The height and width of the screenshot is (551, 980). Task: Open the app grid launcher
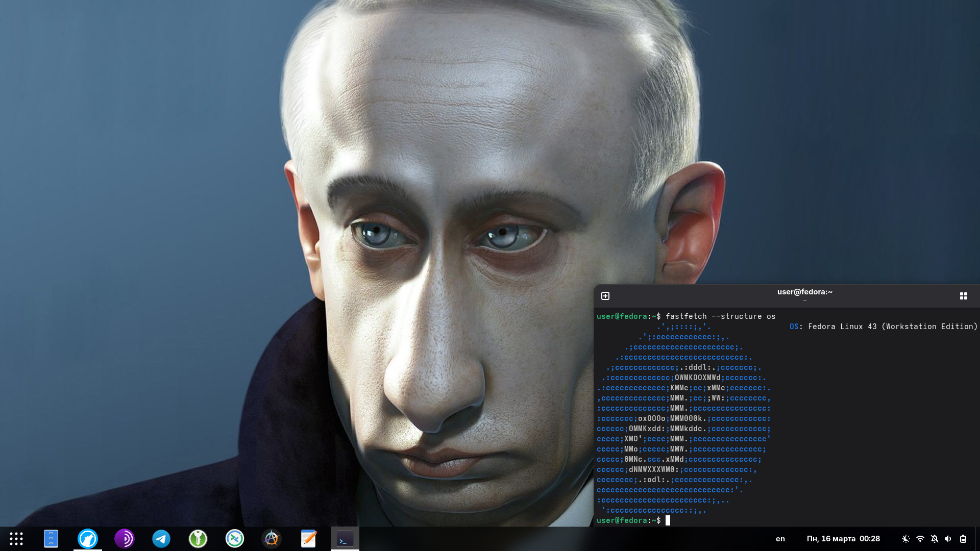click(x=16, y=539)
